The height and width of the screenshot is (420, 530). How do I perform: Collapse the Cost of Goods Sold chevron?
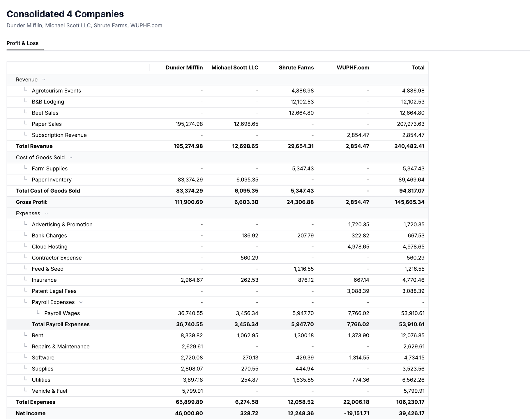pos(71,158)
